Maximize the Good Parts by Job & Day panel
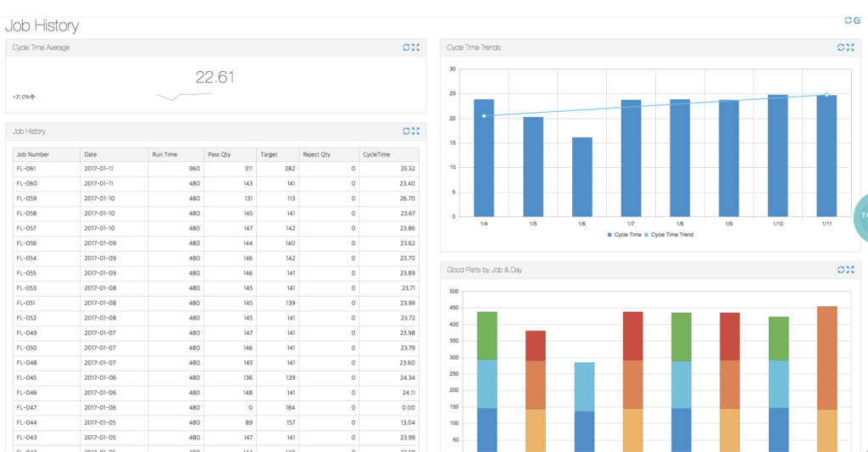 pyautogui.click(x=850, y=270)
